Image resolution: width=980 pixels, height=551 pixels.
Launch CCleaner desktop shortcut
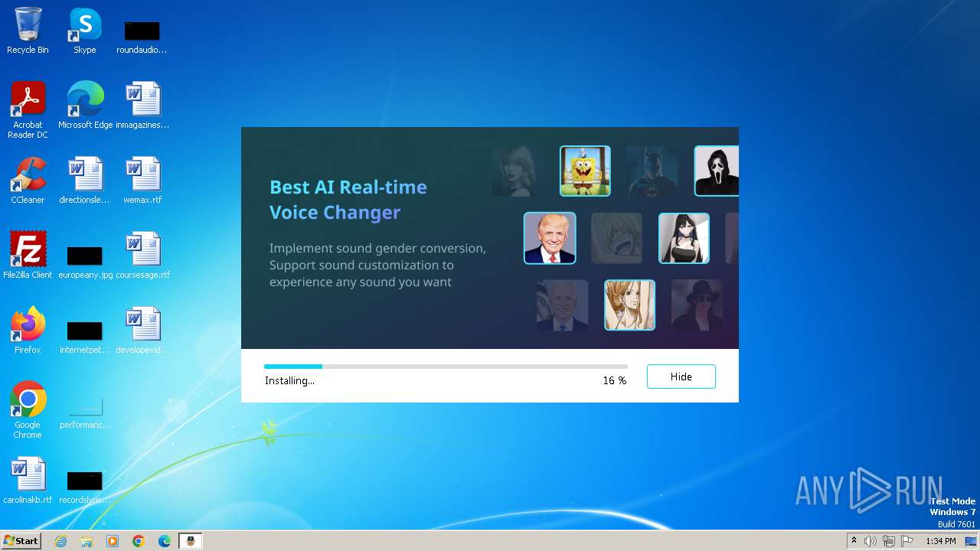click(28, 180)
